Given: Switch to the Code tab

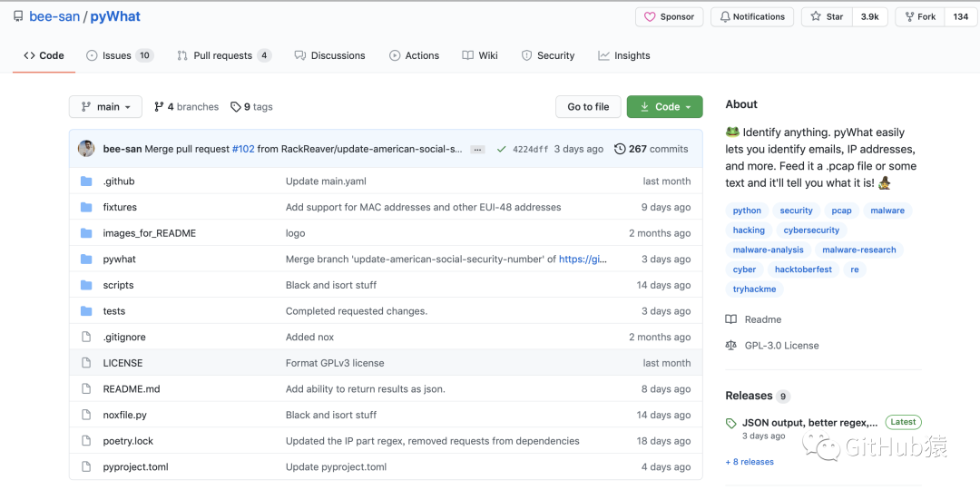Looking at the screenshot, I should coord(44,55).
